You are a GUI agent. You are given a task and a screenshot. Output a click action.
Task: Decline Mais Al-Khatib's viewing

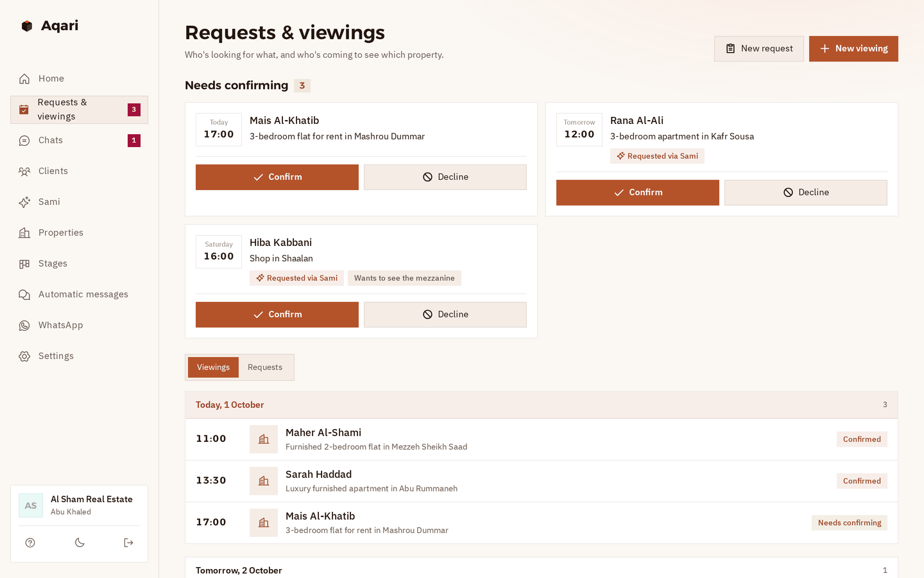pos(445,177)
